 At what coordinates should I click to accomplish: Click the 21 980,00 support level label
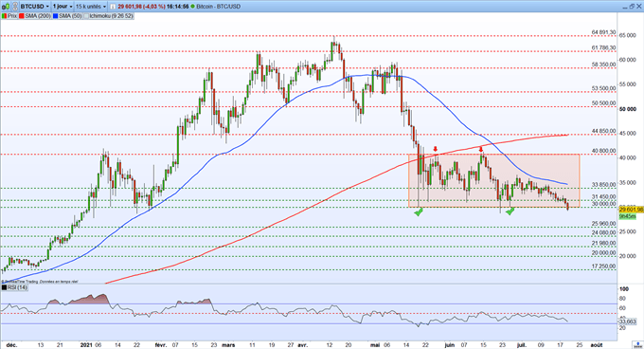coord(604,244)
